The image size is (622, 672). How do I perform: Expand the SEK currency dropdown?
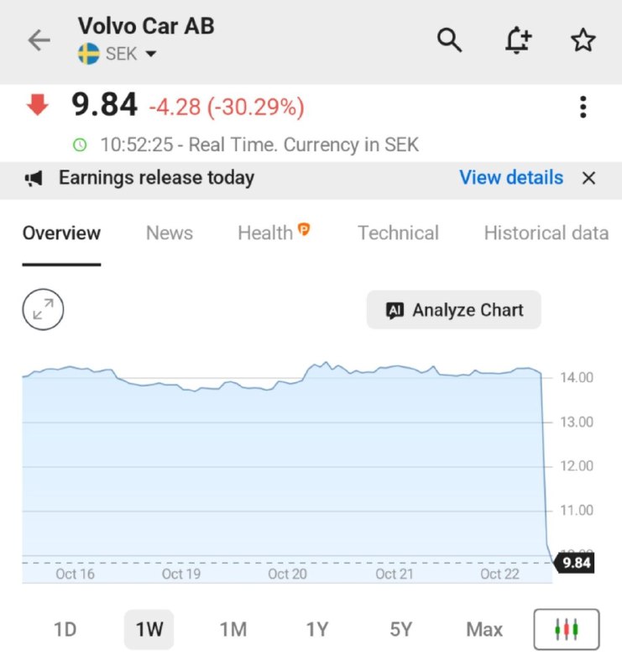click(151, 54)
